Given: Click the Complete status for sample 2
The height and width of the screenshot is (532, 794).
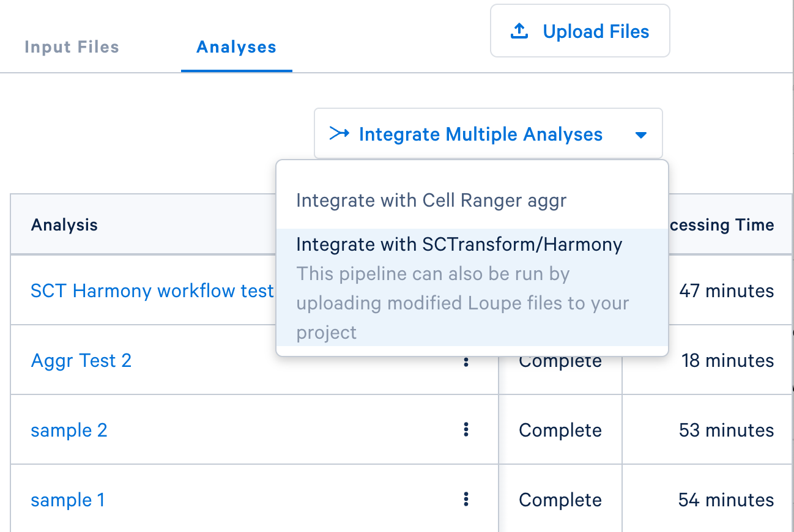Looking at the screenshot, I should click(x=560, y=430).
